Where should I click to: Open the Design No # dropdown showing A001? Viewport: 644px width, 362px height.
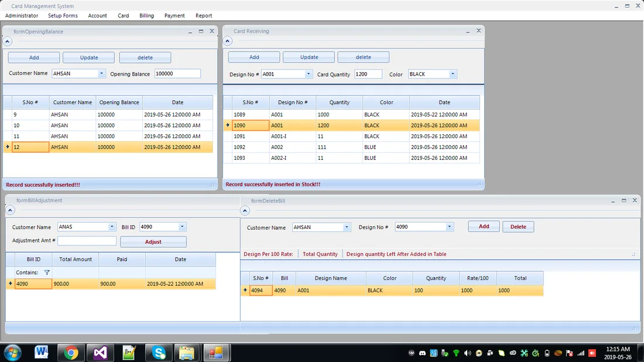308,74
